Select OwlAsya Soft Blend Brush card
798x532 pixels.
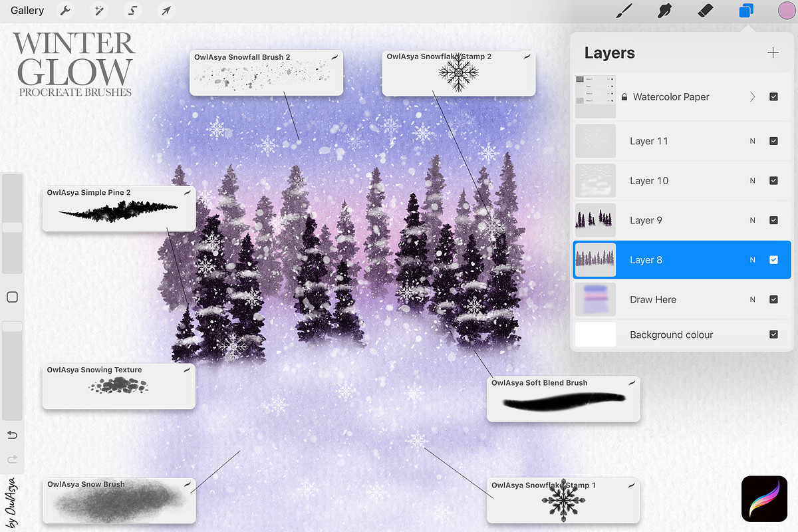(563, 398)
